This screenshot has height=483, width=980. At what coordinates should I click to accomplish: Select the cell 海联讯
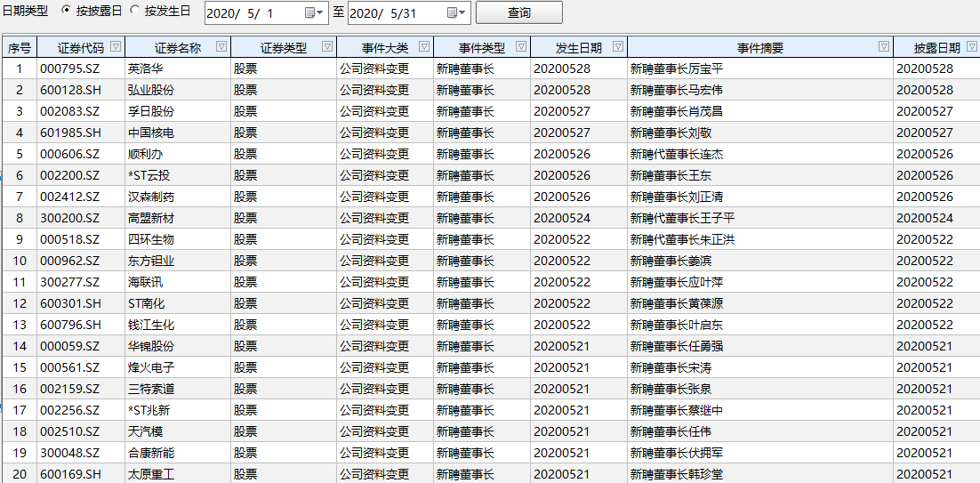pos(178,283)
